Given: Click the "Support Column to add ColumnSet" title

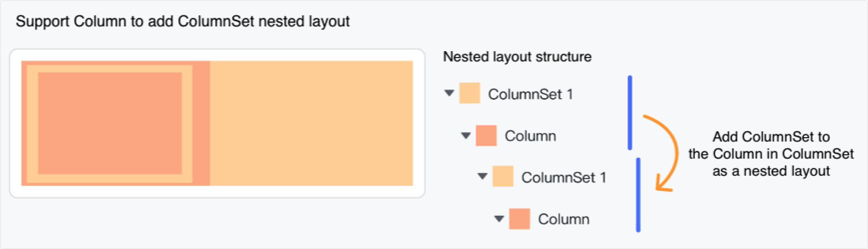Looking at the screenshot, I should pos(183,21).
